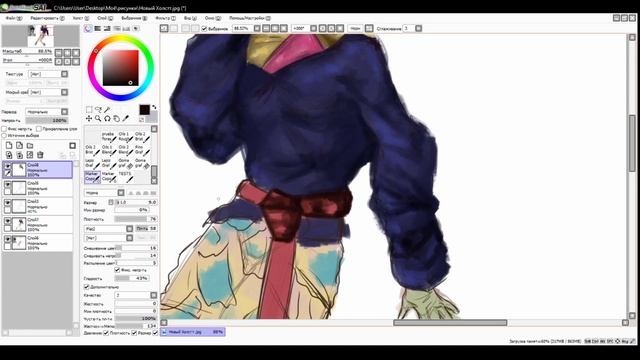Pick the Oils 1 Rough brush preset
The height and width of the screenshot is (360, 640).
(125, 136)
